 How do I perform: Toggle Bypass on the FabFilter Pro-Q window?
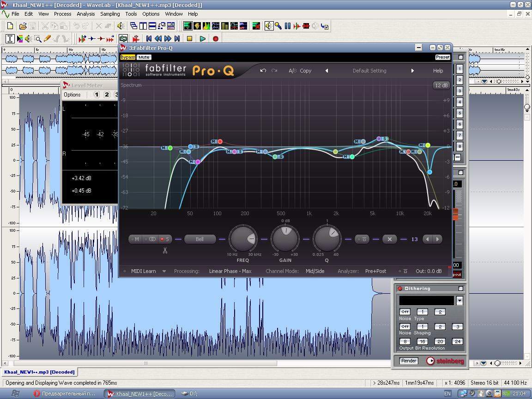click(x=127, y=57)
